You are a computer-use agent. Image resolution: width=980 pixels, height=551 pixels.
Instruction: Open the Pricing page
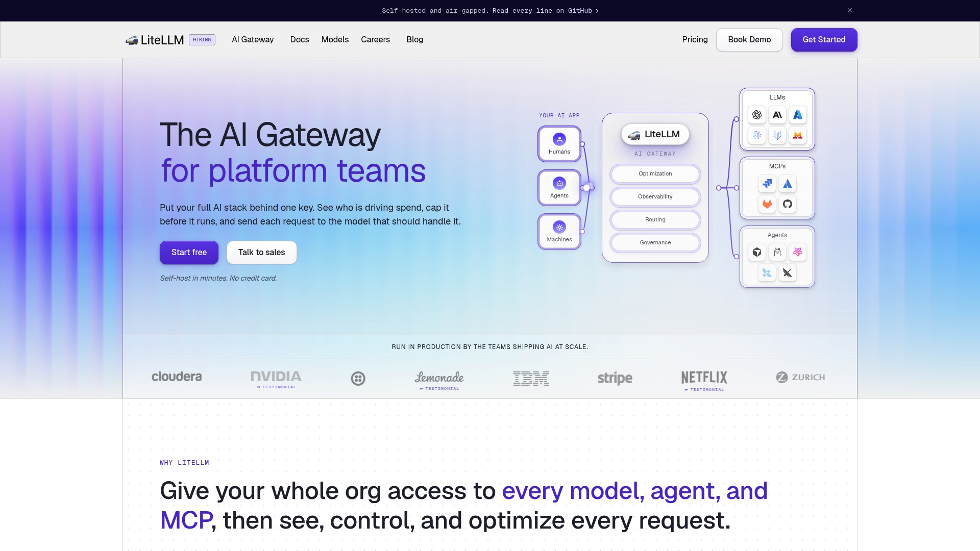tap(695, 40)
